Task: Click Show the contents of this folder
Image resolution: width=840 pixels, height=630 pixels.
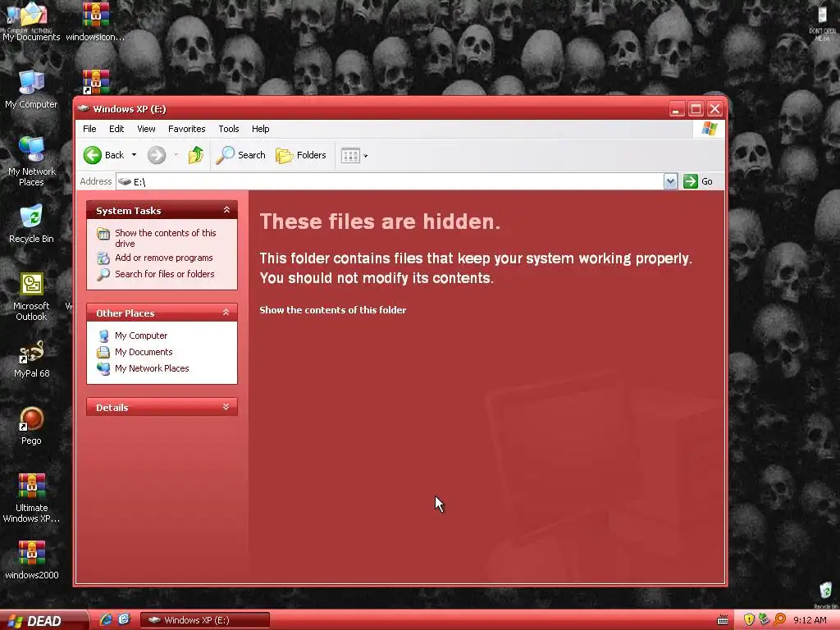Action: (333, 309)
